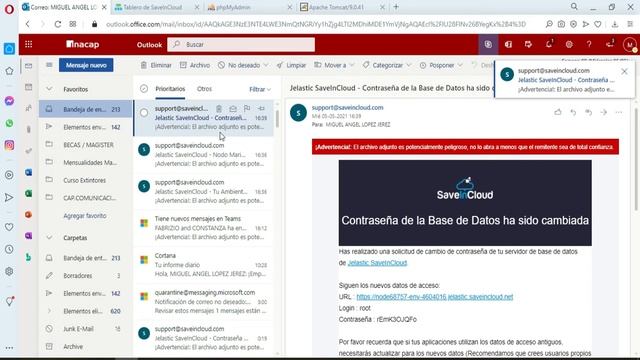This screenshot has height=360, width=640.
Task: Open Opera browser menu logo
Action: 9,9
